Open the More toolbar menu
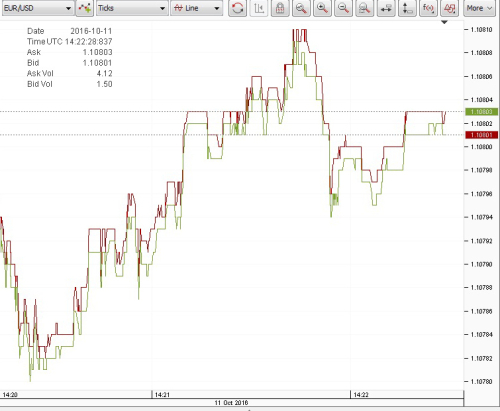 point(479,8)
